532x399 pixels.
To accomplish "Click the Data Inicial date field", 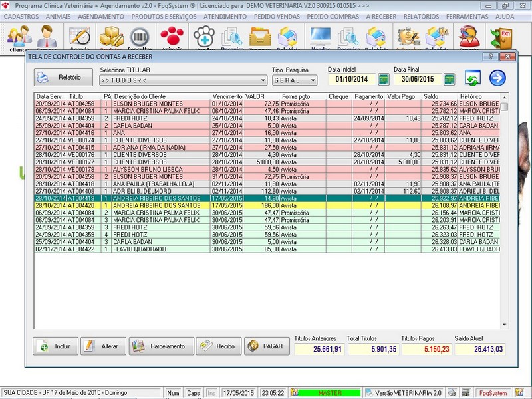I will [352, 80].
